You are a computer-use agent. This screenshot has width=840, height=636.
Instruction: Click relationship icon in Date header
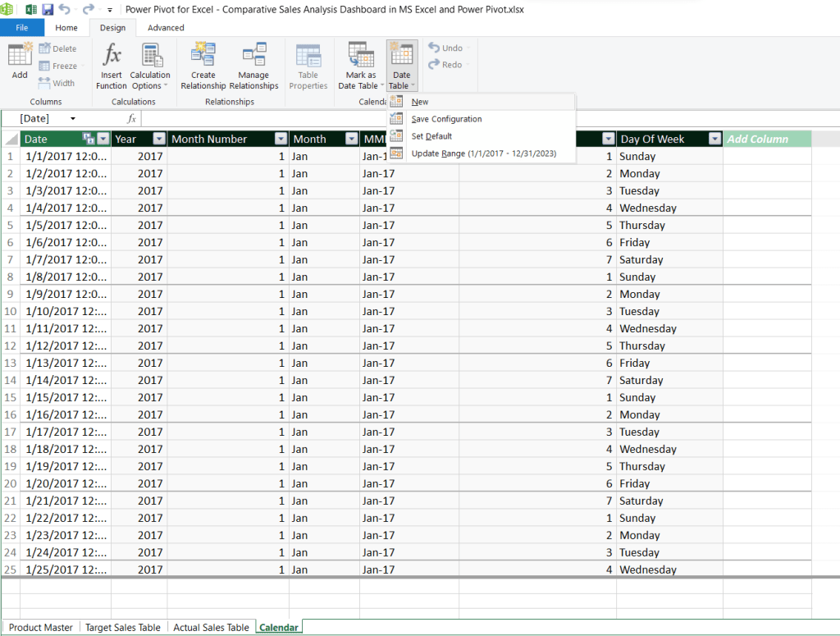tap(89, 139)
